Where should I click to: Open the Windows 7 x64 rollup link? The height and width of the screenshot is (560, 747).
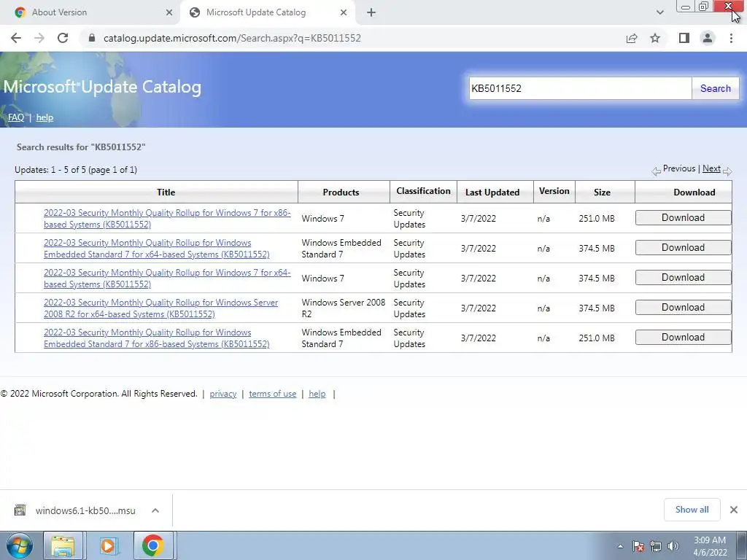167,279
